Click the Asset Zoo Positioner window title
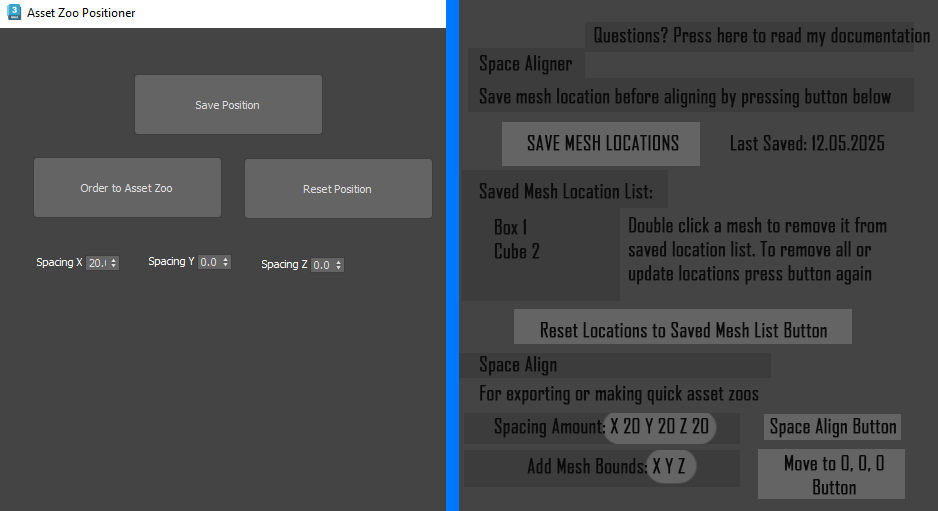This screenshot has height=511, width=938. coord(81,13)
